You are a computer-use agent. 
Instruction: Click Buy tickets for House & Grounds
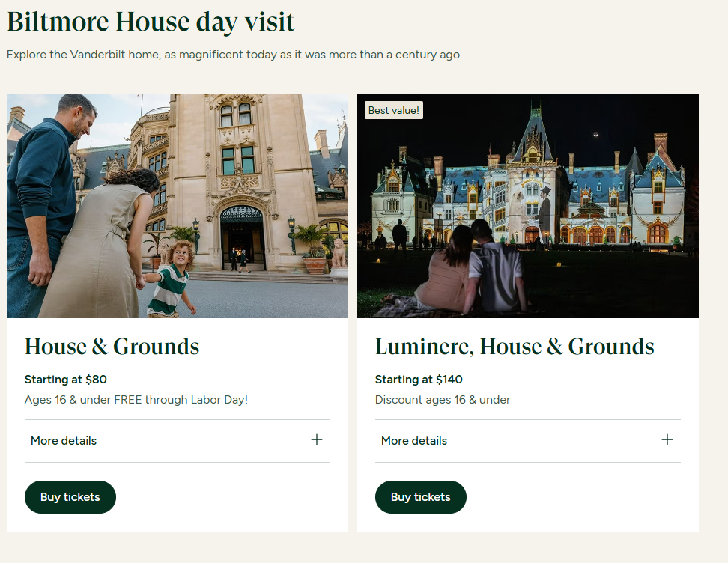(70, 496)
